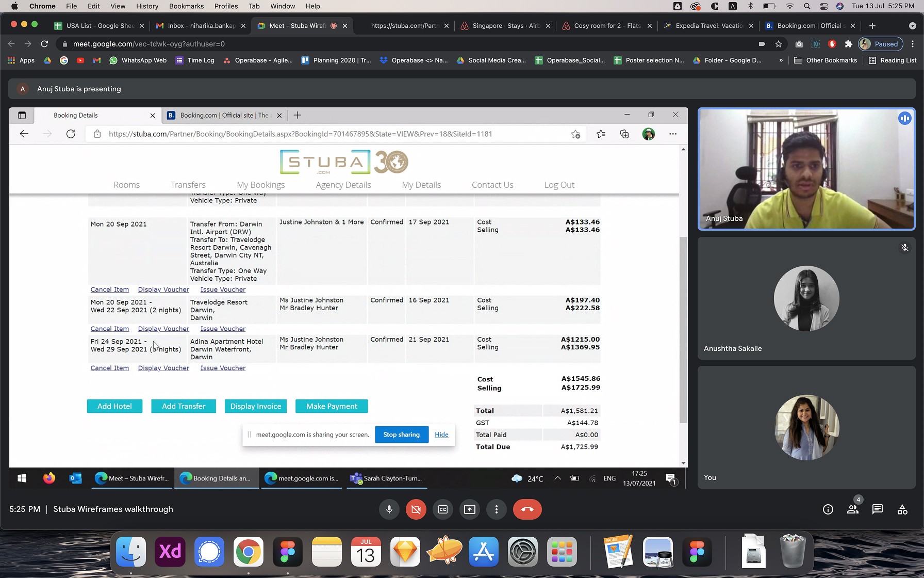Open WhatsApp Web bookmark
The width and height of the screenshot is (924, 578).
[138, 60]
